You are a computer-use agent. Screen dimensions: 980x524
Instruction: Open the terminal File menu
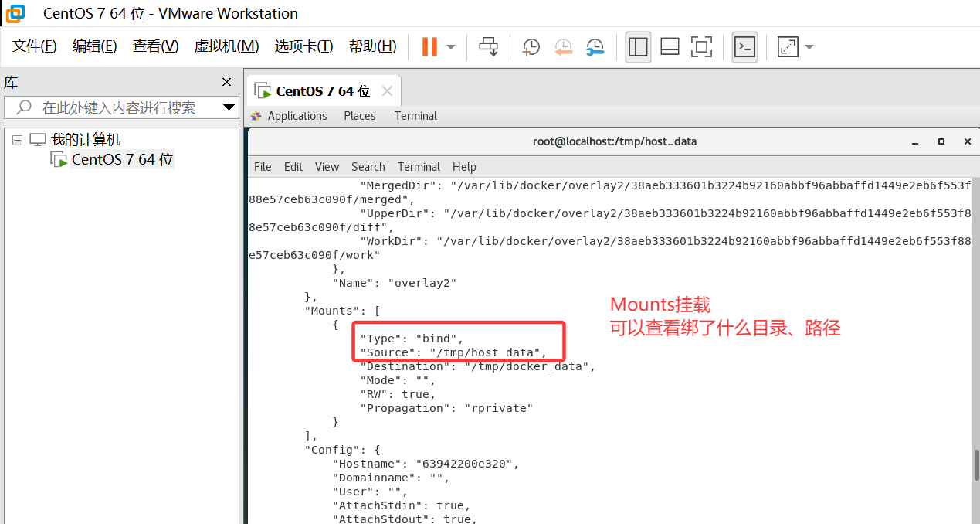(x=263, y=167)
